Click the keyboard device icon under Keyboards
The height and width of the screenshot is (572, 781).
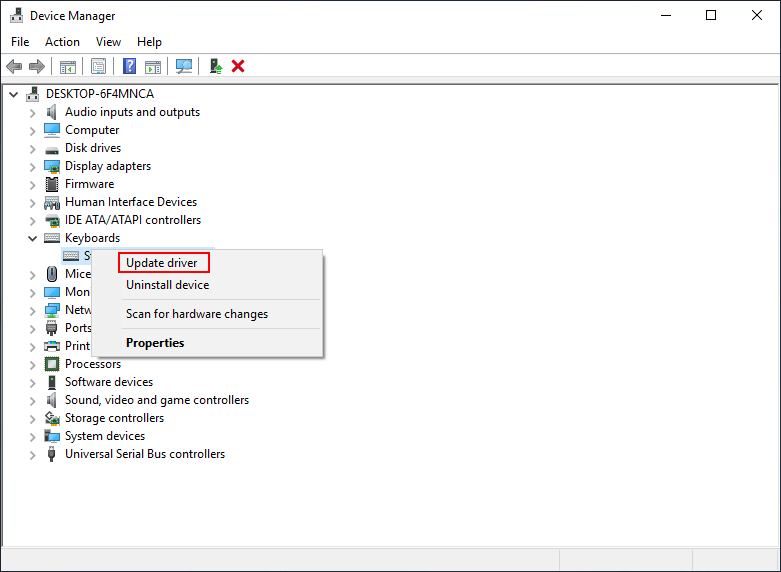(71, 256)
